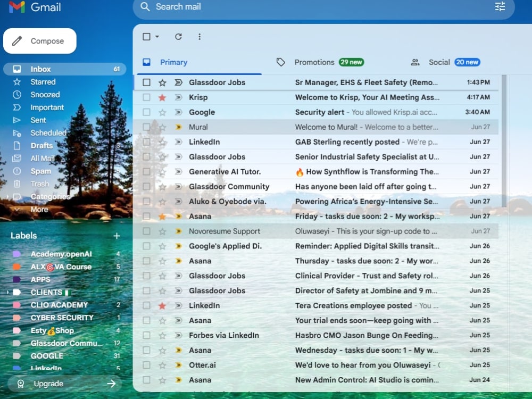Screen dimensions: 532x399
Task: Click the Gmail logo
Action: point(35,7)
